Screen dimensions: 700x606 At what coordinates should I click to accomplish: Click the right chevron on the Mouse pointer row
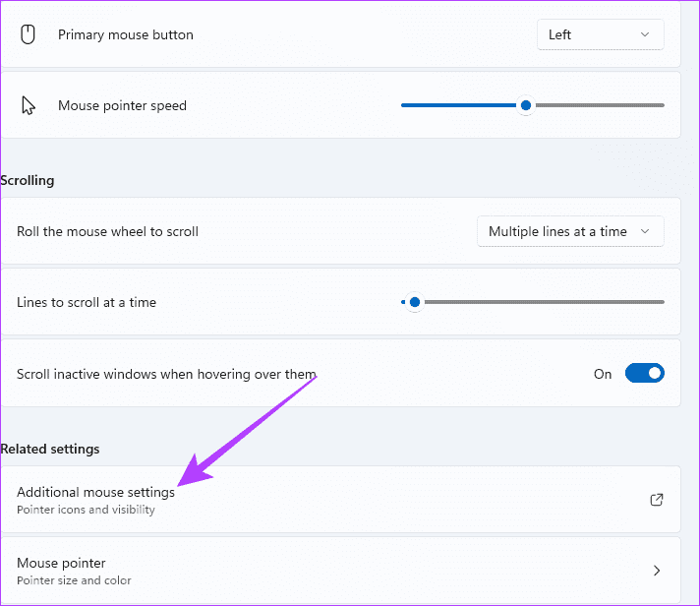657,571
